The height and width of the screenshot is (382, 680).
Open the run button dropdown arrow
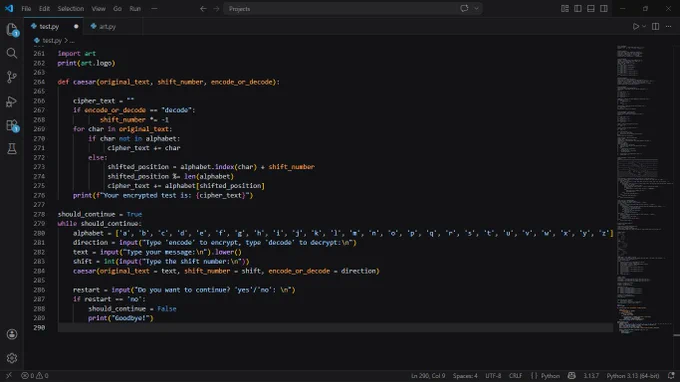pyautogui.click(x=644, y=26)
